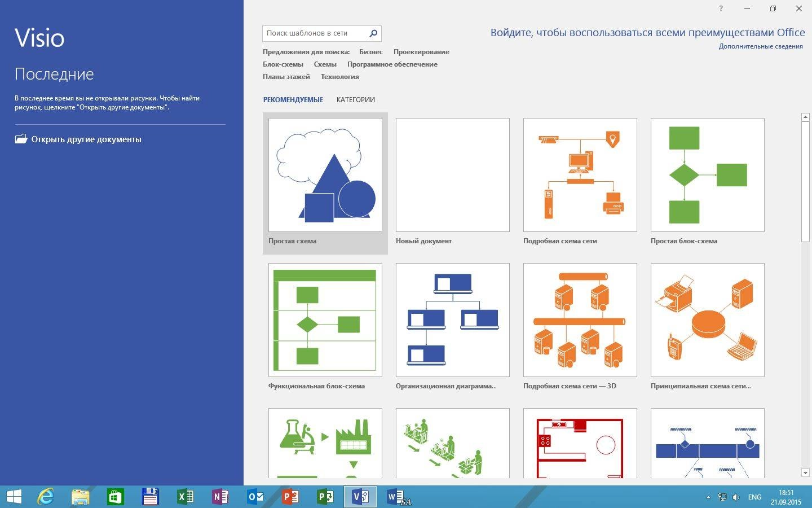
Task: Click the network tray icon
Action: 722,497
